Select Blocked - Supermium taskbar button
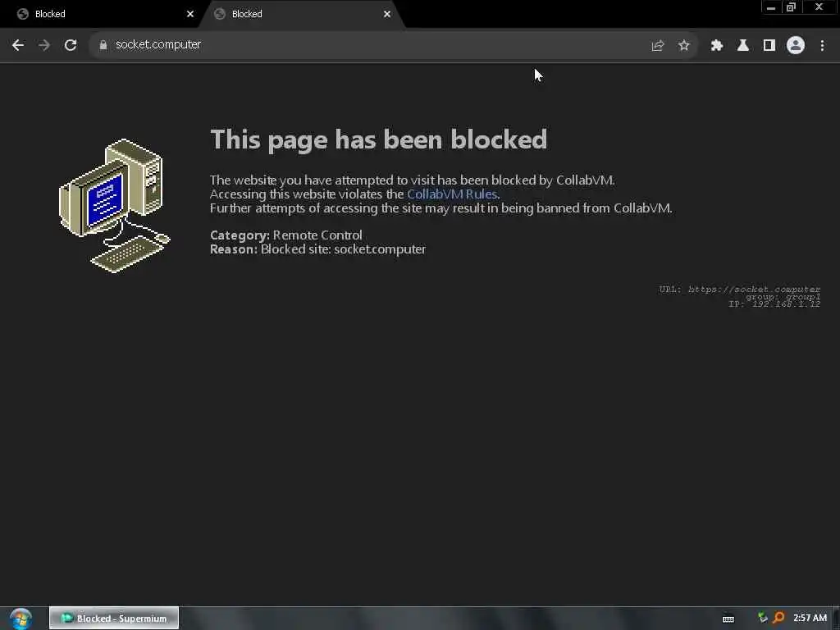This screenshot has height=630, width=840. click(114, 619)
